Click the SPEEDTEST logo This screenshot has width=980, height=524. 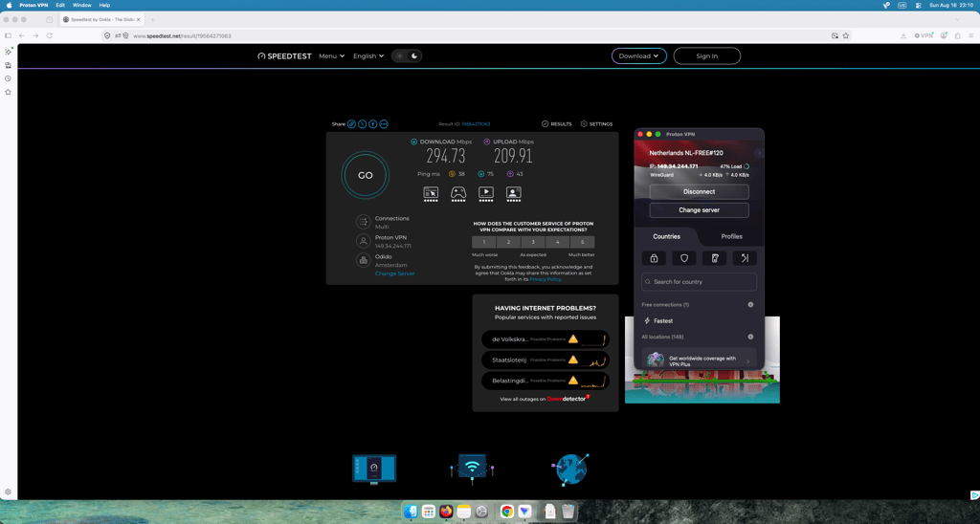tap(284, 56)
